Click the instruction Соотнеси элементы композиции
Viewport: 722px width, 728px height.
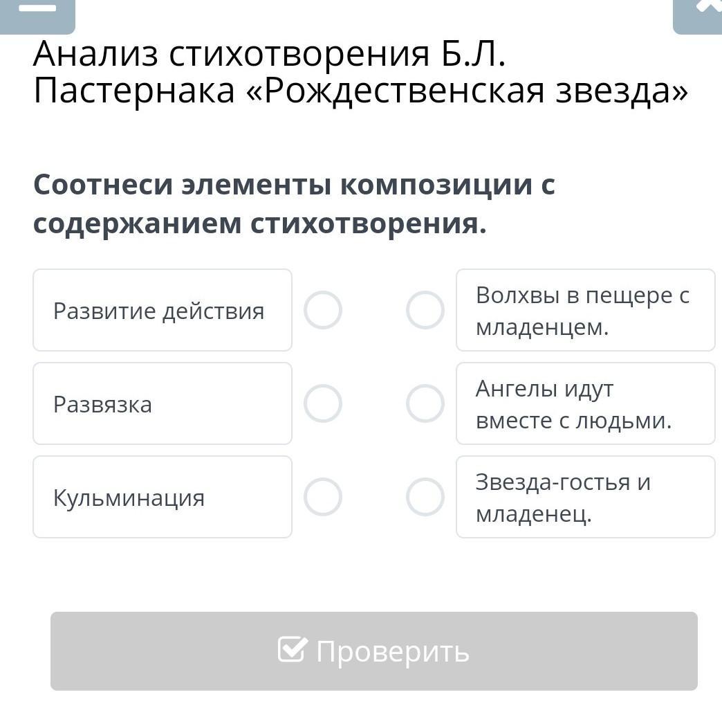click(294, 204)
